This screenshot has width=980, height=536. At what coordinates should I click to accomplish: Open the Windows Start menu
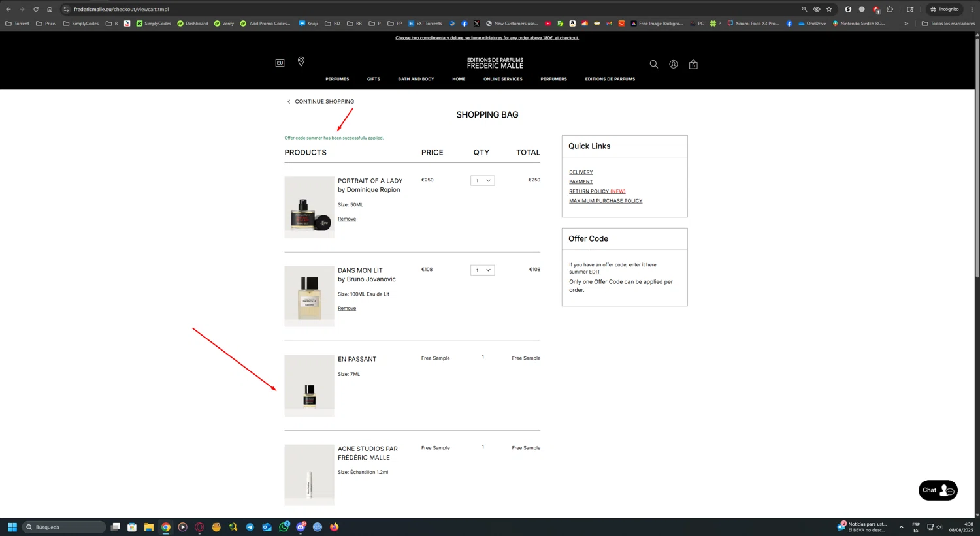click(12, 527)
